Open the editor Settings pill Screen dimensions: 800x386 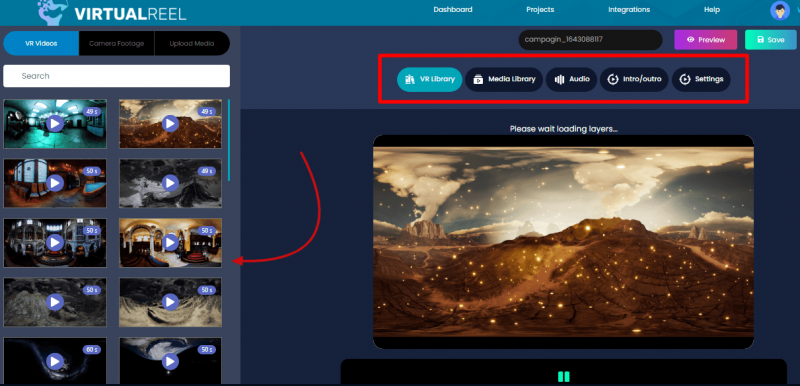(701, 80)
